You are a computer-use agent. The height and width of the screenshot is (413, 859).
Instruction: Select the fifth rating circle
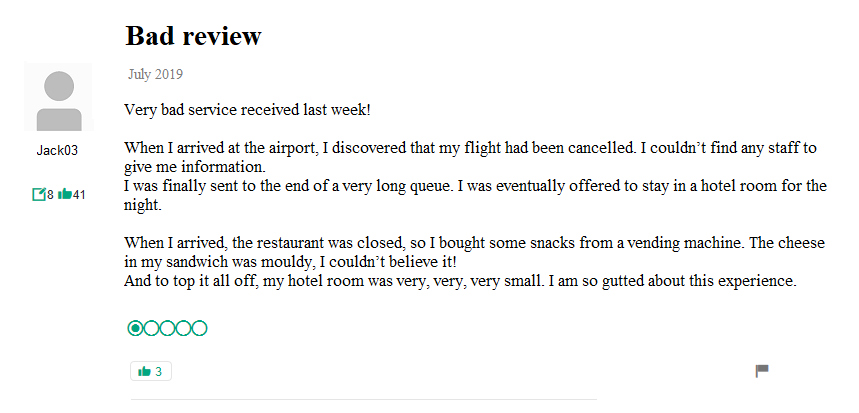200,328
